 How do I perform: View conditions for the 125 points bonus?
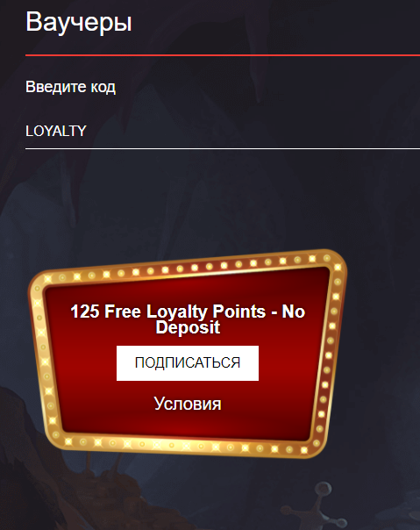[x=188, y=404]
